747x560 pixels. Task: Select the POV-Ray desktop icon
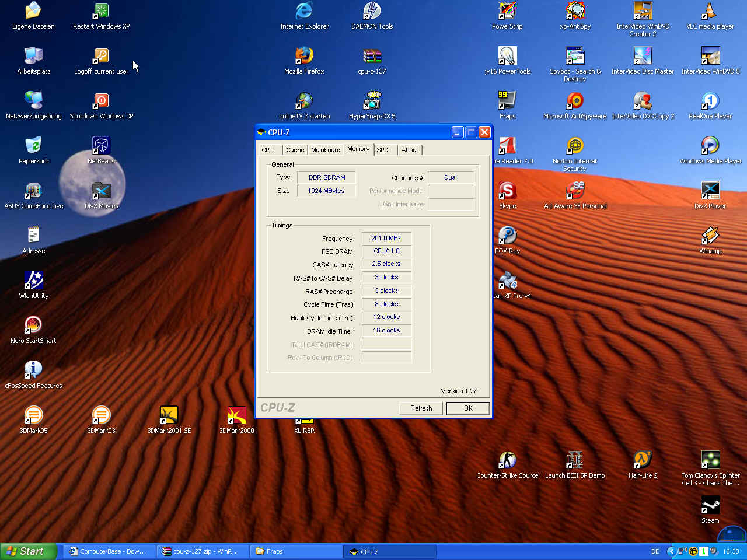507,240
